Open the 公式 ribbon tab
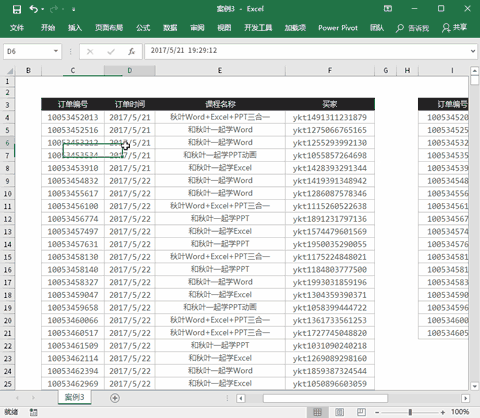Screen dimensions: 480x418 [143, 28]
